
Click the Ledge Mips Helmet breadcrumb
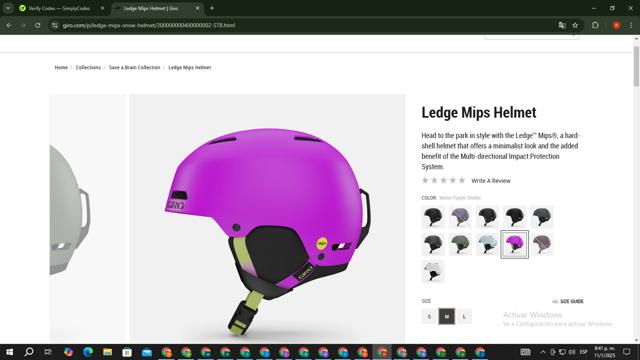tap(190, 67)
